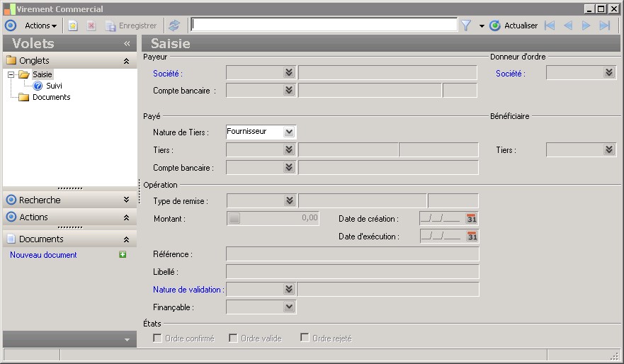Open the Date d'exécution calendar
The width and height of the screenshot is (624, 364).
point(472,237)
